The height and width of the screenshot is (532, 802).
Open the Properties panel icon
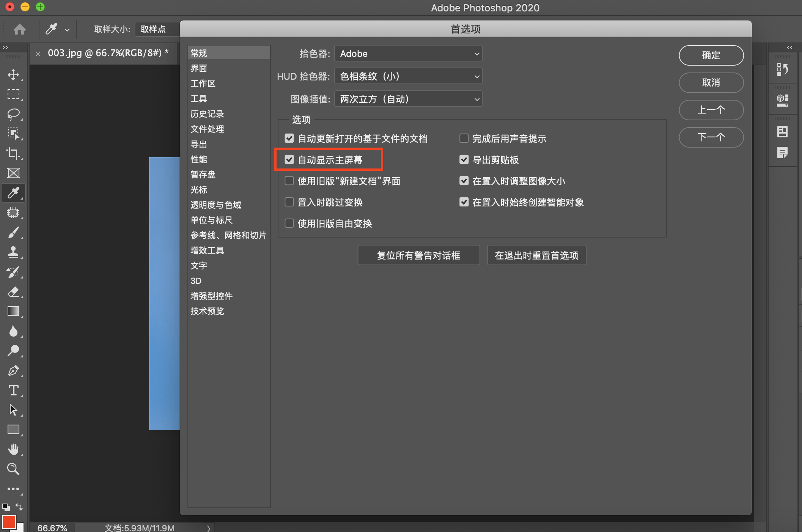tap(782, 101)
